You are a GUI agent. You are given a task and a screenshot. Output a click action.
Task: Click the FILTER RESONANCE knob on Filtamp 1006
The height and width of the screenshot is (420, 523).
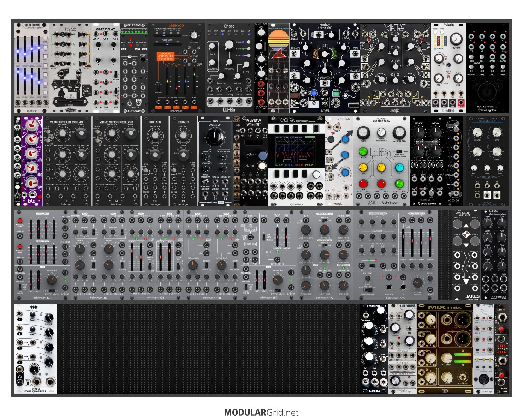381,133
